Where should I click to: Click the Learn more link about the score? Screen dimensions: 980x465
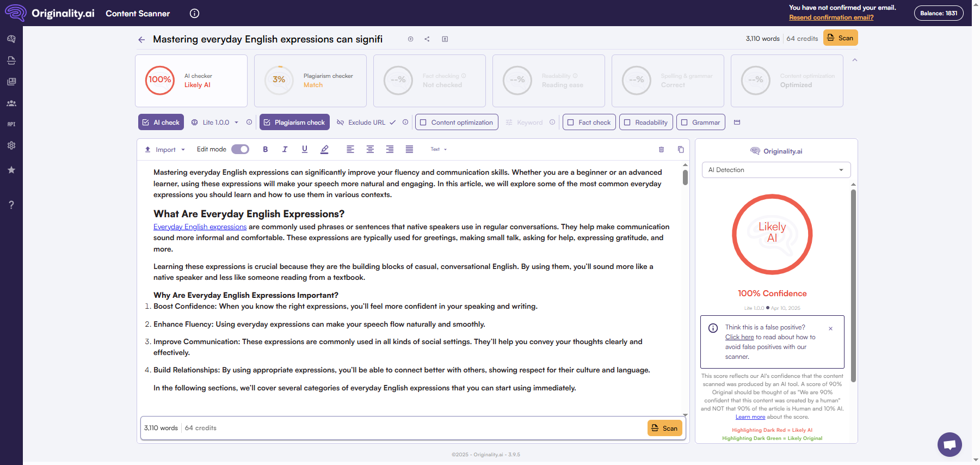[750, 417]
